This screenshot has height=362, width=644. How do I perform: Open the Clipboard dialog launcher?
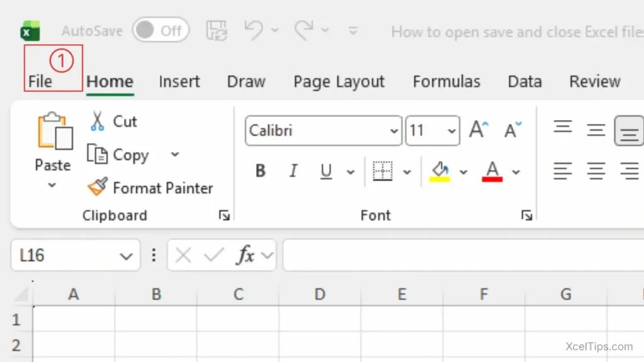pyautogui.click(x=224, y=215)
